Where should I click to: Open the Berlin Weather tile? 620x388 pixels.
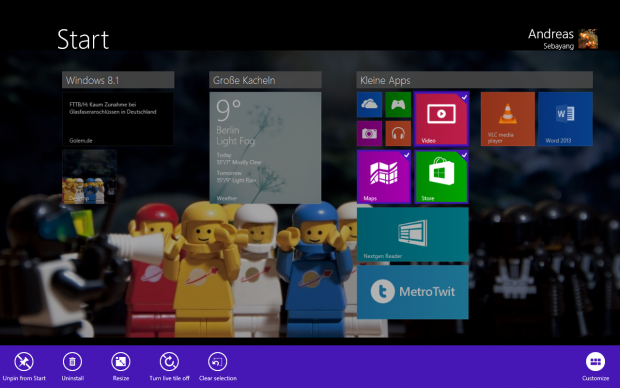[x=265, y=148]
